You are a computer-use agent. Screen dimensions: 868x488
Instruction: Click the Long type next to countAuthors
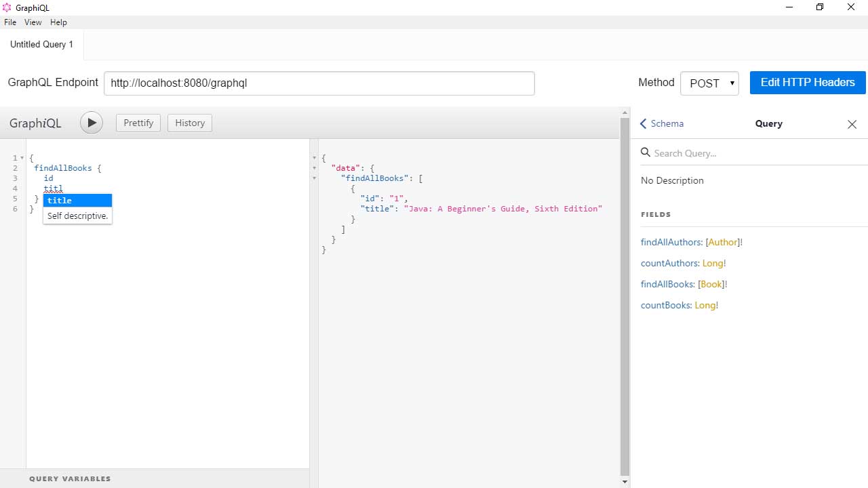(x=713, y=263)
